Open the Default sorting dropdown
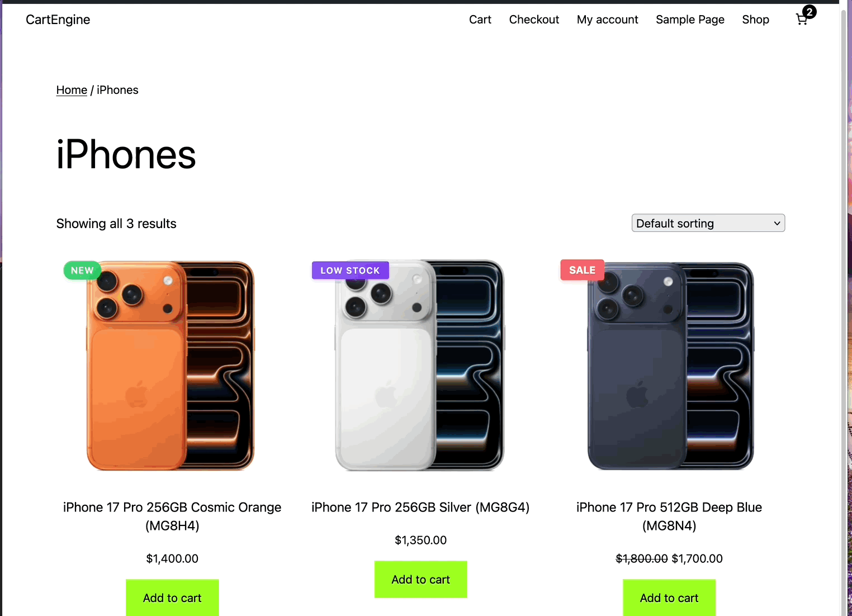The image size is (852, 616). 708,223
